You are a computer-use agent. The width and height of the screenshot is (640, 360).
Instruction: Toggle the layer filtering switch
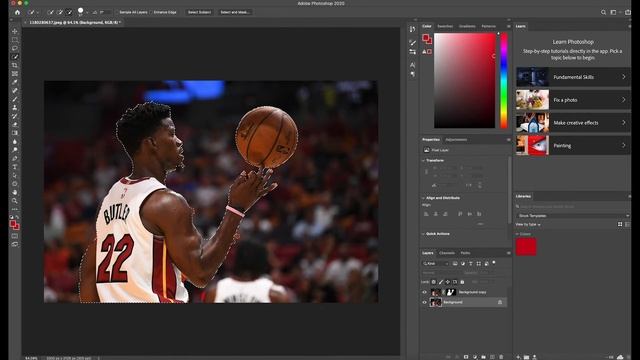coord(494,262)
